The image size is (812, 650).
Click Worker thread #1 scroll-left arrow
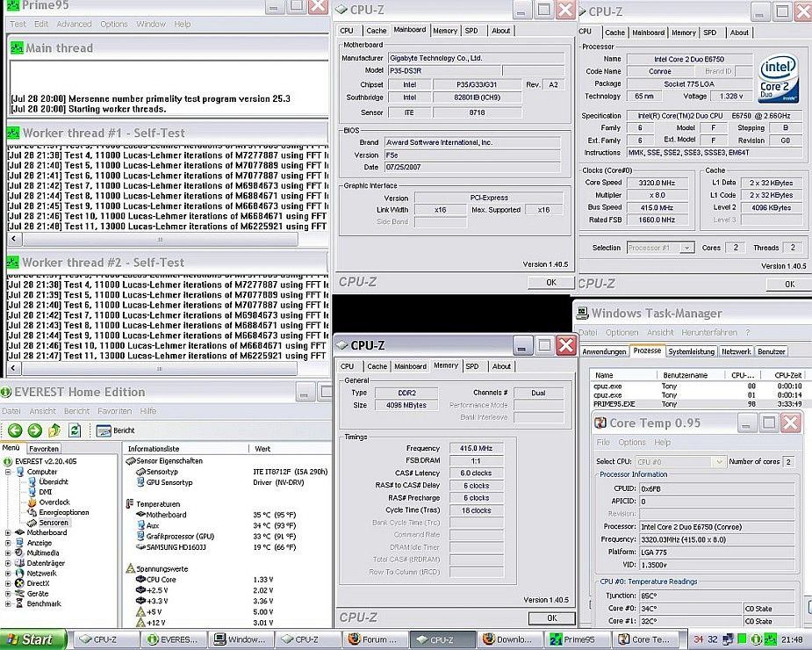(15, 239)
